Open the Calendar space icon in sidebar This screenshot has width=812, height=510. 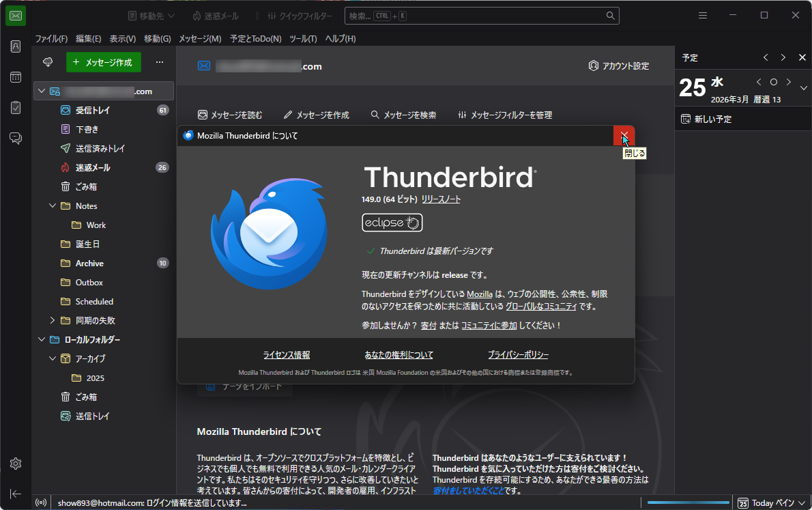coord(15,77)
